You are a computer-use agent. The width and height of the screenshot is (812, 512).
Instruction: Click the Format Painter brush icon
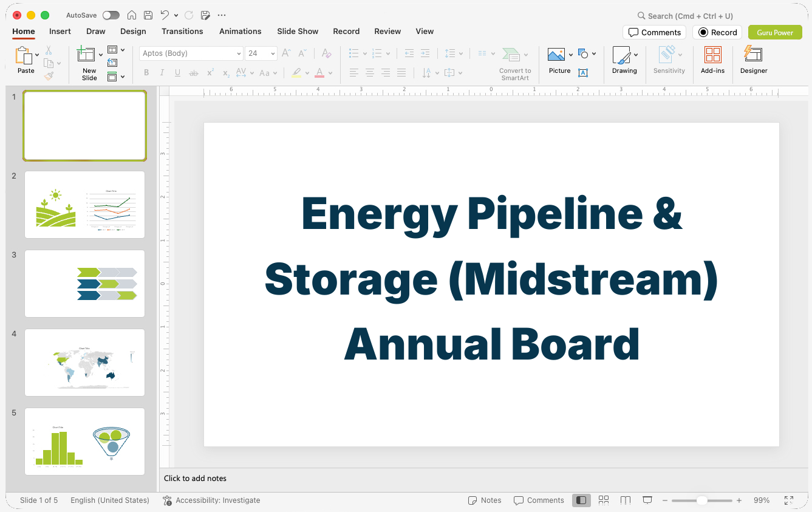click(49, 76)
